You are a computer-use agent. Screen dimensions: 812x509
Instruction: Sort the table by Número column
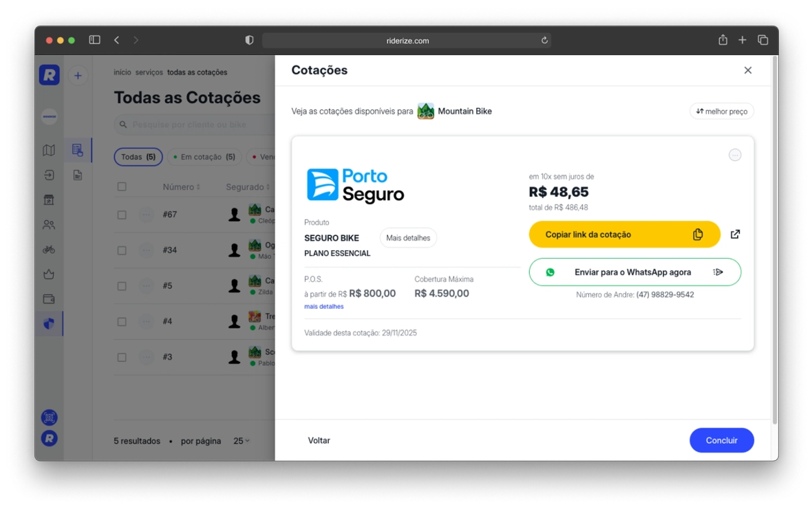point(182,187)
